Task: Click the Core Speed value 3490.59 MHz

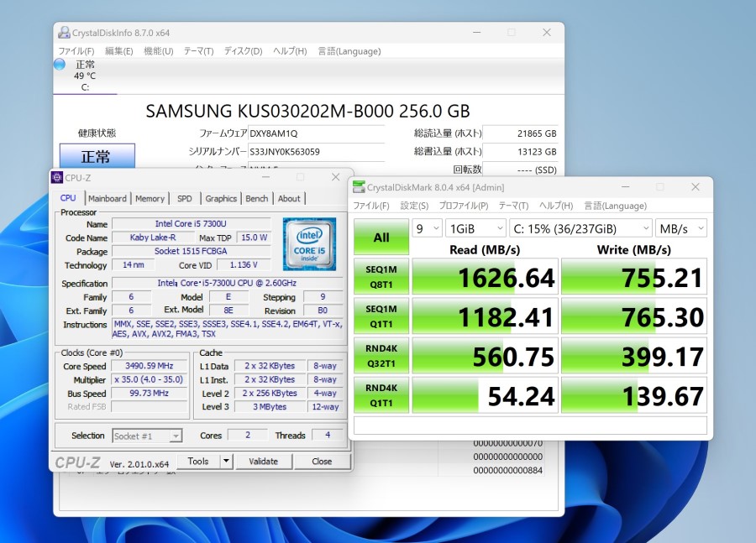Action: 149,366
